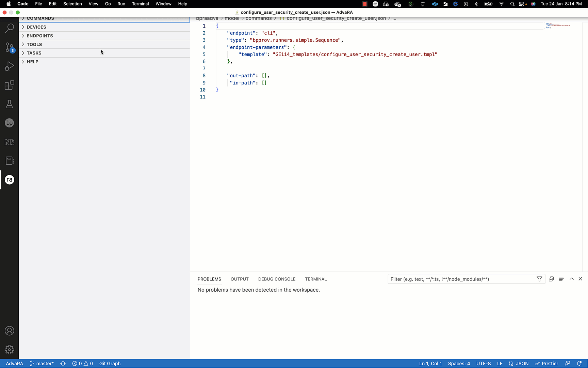Click the notifications bell in status bar
The height and width of the screenshot is (368, 588).
click(x=580, y=364)
